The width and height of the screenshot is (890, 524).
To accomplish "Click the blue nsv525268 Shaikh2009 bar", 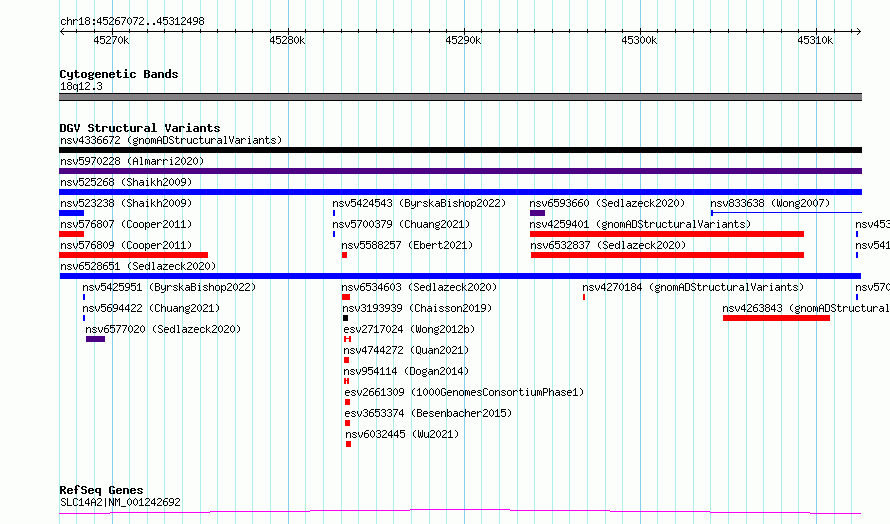I will point(460,192).
